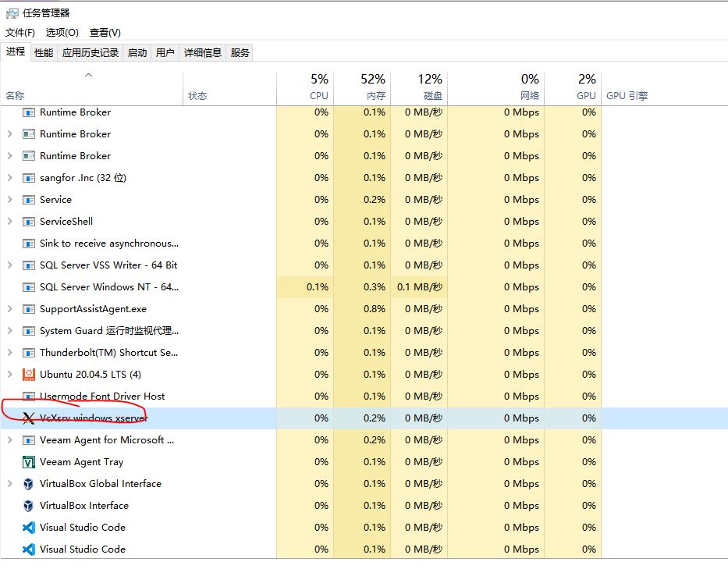728x569 pixels.
Task: Click the SQL Server Windows NT icon
Action: point(29,287)
